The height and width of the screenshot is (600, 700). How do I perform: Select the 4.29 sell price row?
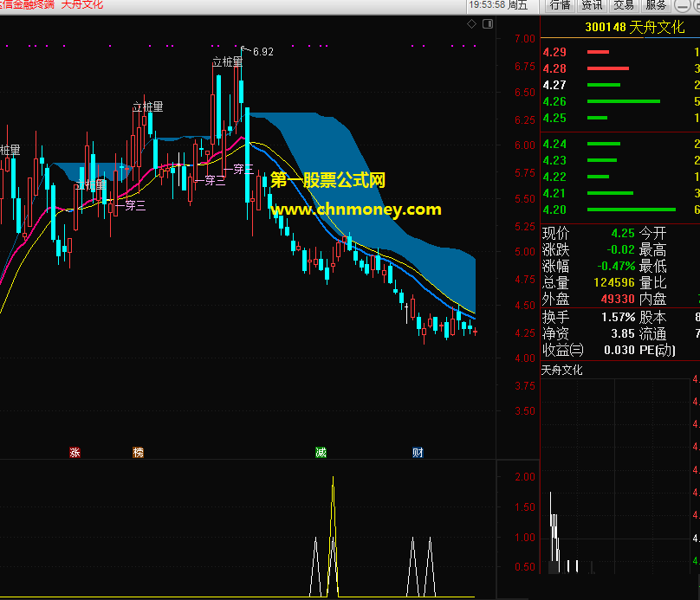tap(620, 52)
